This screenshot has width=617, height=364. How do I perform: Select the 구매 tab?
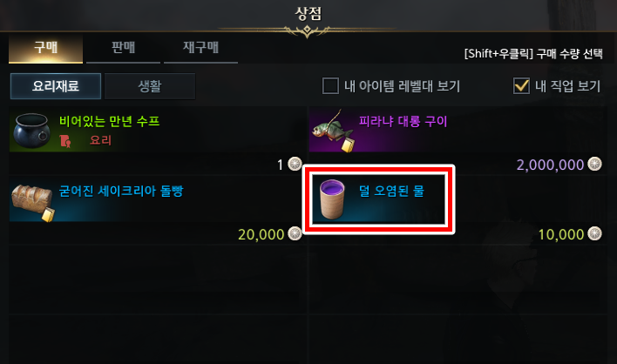click(x=45, y=48)
